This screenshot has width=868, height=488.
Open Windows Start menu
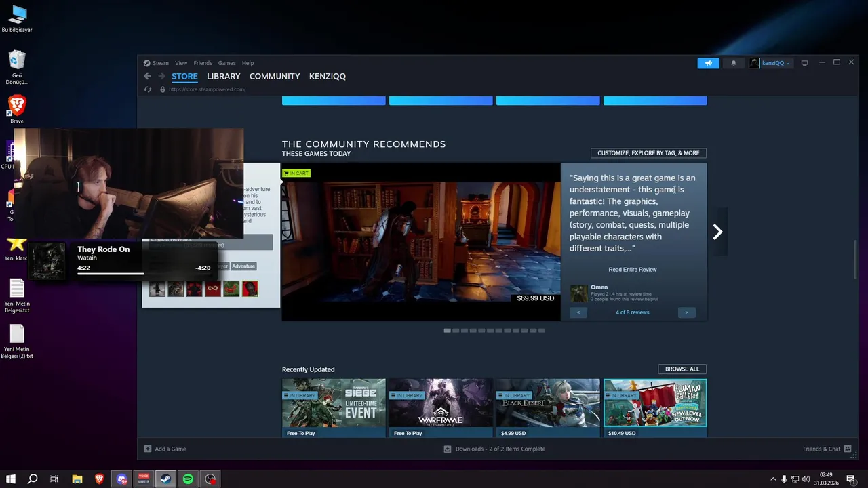[11, 479]
